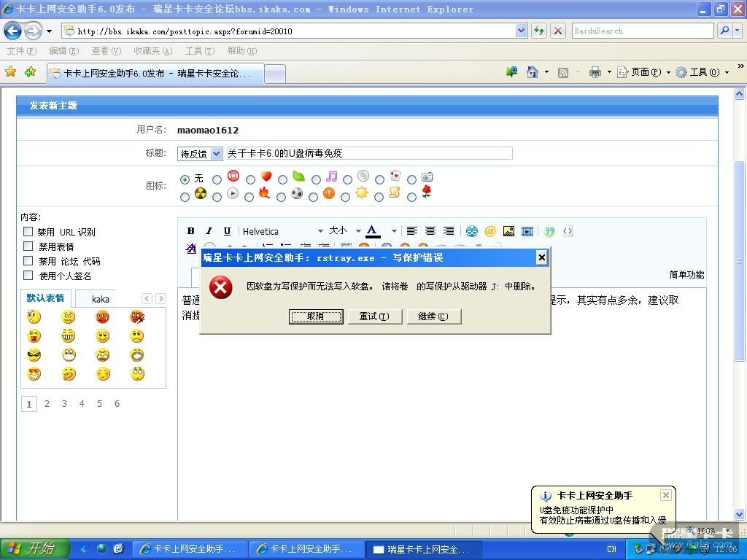Screen dimensions: 747x560
Task: Click 取消 in the write-protect error dialog
Action: point(316,316)
